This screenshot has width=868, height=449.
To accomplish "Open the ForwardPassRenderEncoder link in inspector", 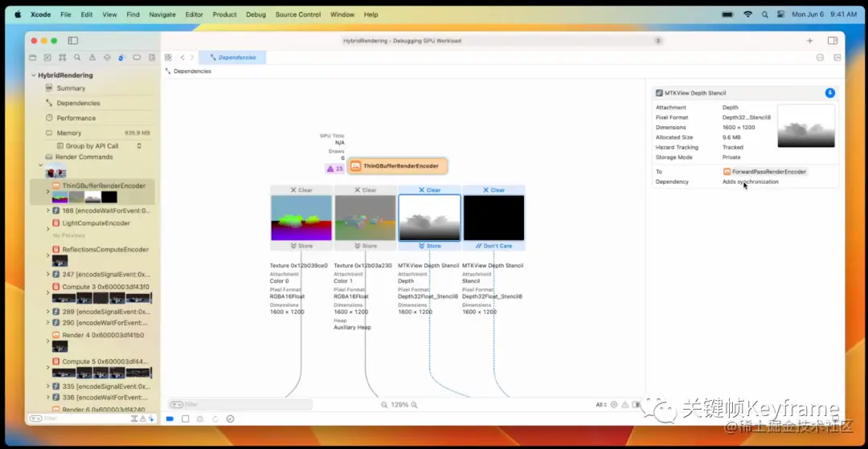I will coord(764,172).
